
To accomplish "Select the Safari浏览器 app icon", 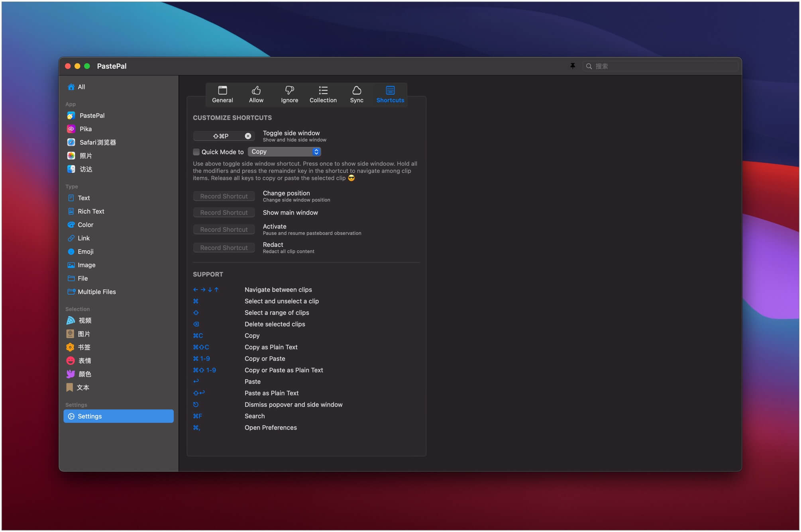I will 71,142.
